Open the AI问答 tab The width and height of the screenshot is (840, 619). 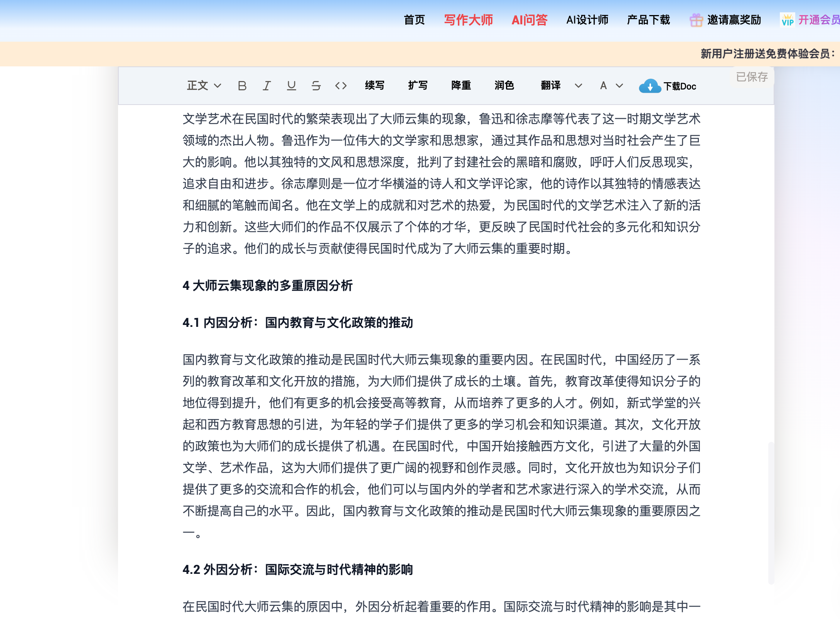(529, 20)
